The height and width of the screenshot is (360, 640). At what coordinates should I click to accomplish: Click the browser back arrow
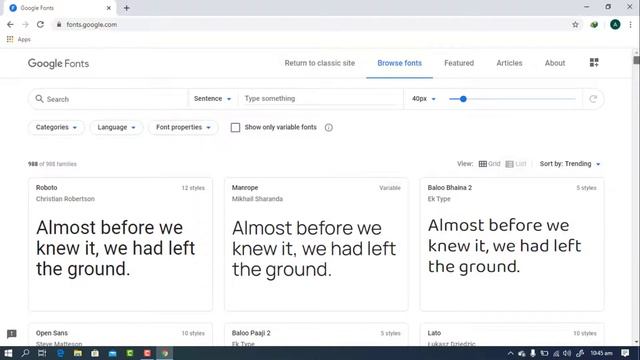pyautogui.click(x=10, y=24)
